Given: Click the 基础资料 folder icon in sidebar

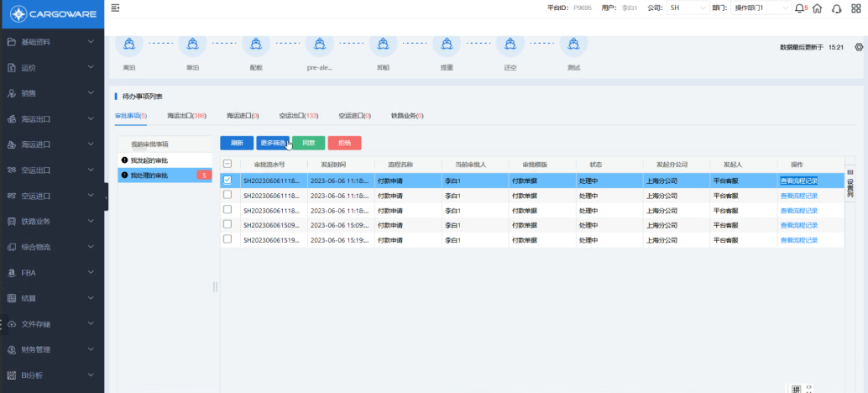Looking at the screenshot, I should 11,42.
